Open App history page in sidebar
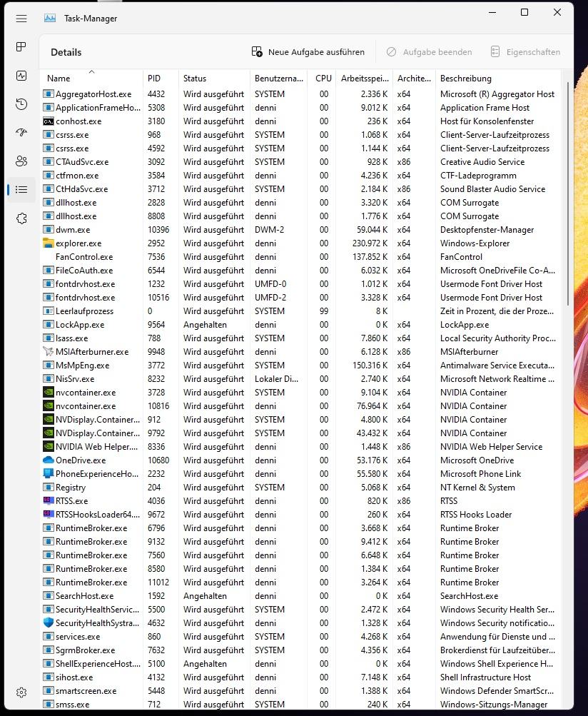The width and height of the screenshot is (588, 716). [21, 104]
